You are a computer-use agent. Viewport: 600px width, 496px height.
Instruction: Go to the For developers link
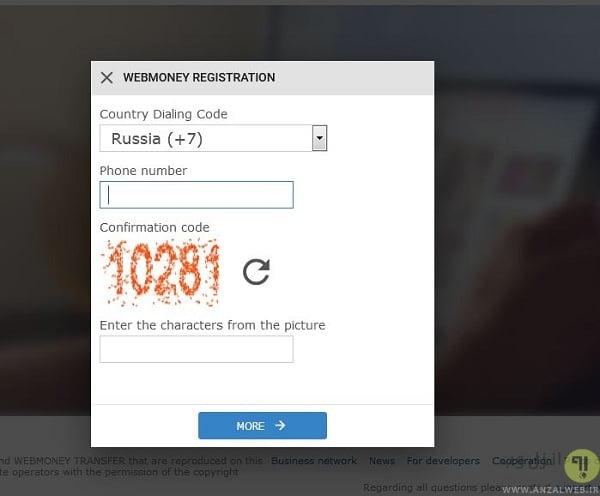443,461
